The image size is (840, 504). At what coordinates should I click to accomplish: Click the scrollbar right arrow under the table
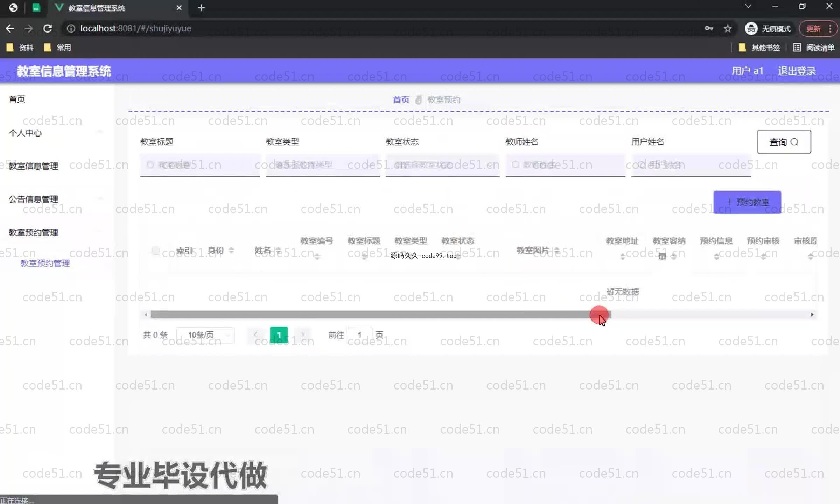click(812, 314)
